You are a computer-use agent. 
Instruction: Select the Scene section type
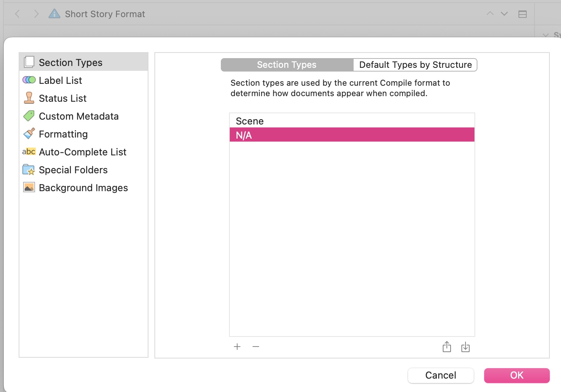pos(352,121)
